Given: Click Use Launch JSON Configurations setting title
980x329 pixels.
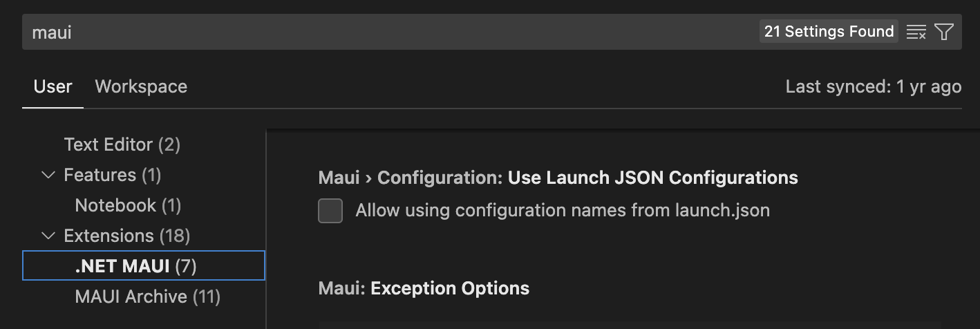Looking at the screenshot, I should (653, 178).
